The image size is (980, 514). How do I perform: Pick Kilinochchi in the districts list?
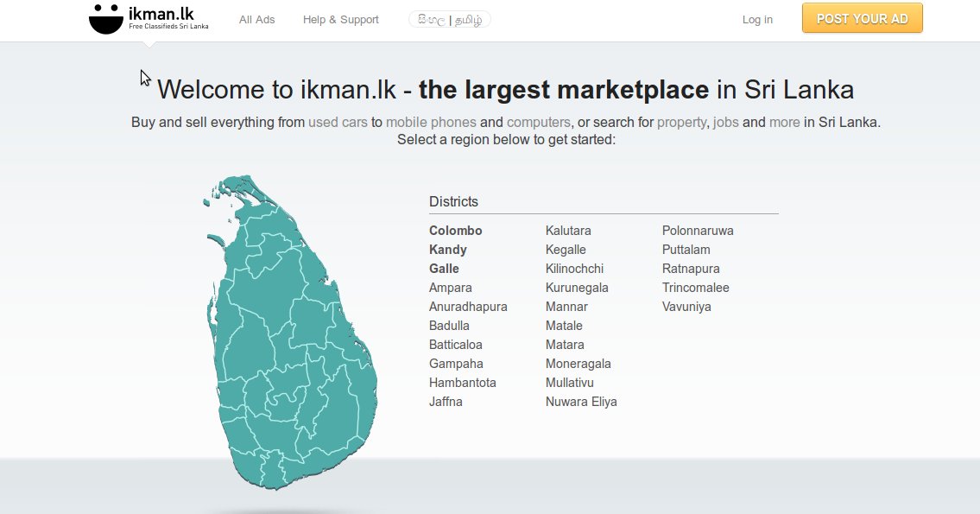574,269
